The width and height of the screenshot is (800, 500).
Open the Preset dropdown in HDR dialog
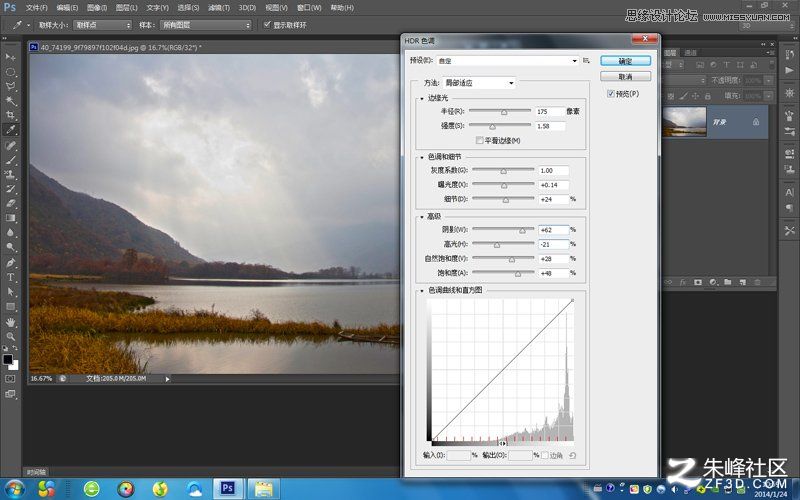[x=508, y=61]
